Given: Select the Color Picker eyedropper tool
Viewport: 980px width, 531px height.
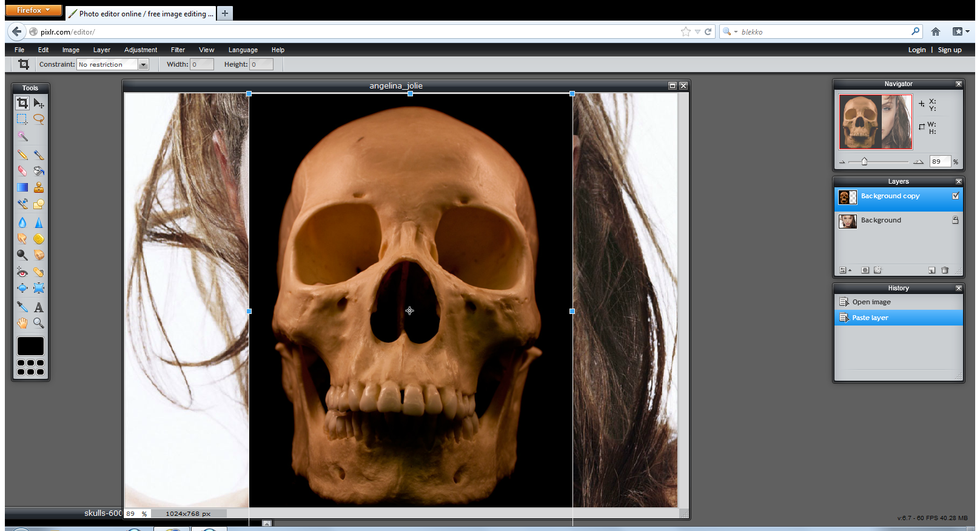Looking at the screenshot, I should [x=22, y=307].
